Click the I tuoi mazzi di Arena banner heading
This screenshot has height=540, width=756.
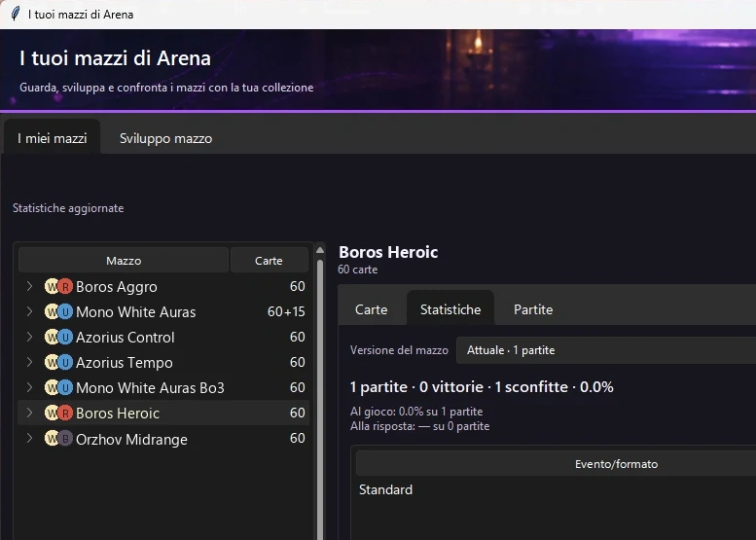click(x=115, y=58)
